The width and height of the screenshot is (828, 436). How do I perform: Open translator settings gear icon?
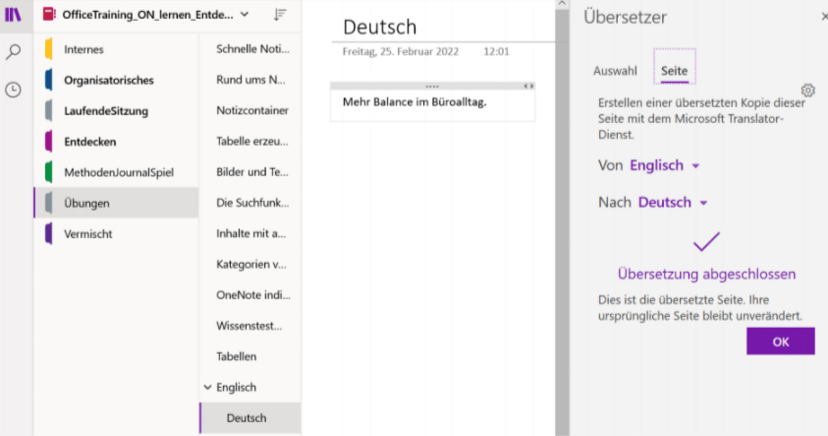[x=808, y=90]
